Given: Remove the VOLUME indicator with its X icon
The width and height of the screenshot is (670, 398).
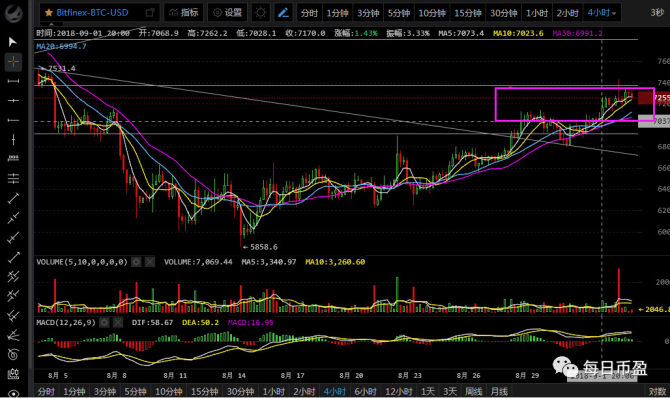Looking at the screenshot, I should click(150, 262).
